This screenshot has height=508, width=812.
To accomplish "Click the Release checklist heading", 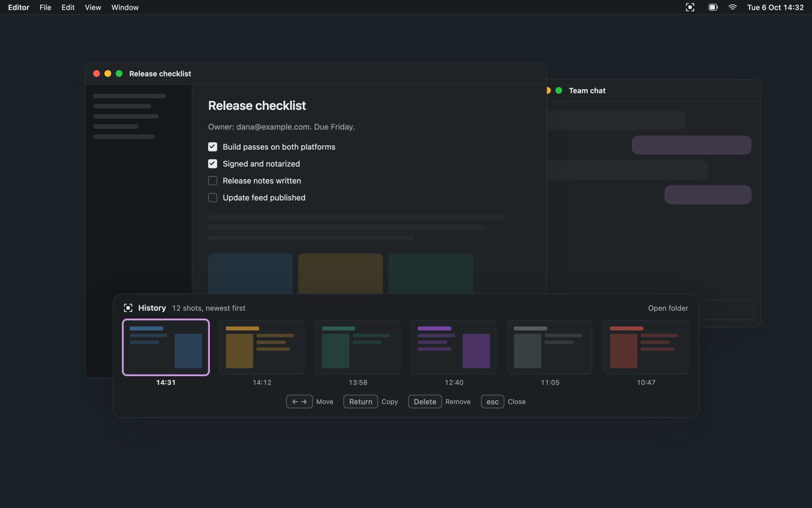I will click(257, 106).
